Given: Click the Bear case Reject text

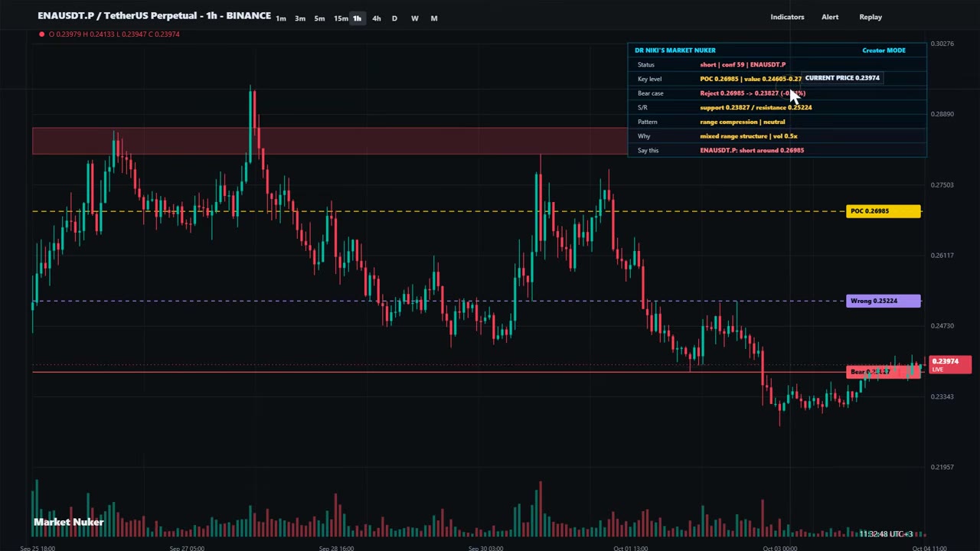Looking at the screenshot, I should pos(753,93).
